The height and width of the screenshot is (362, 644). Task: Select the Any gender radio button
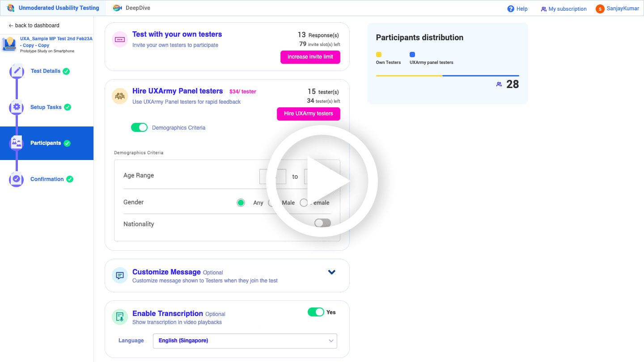pos(241,202)
